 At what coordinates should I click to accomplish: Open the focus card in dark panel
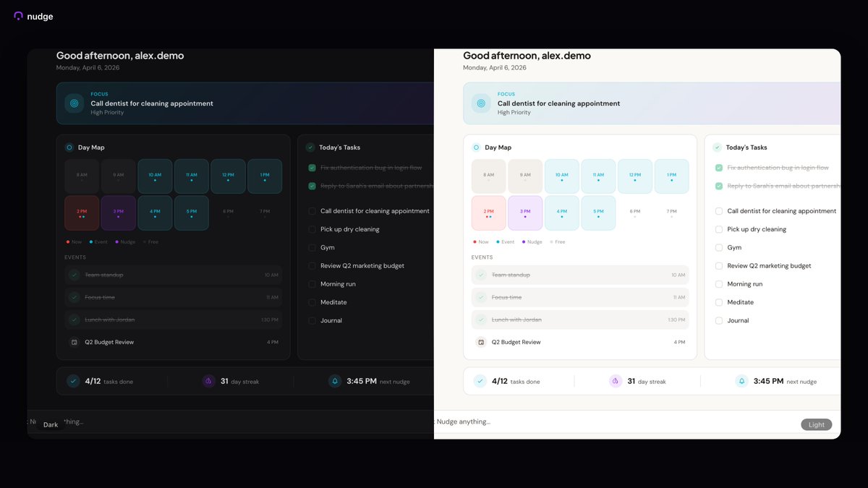click(245, 103)
